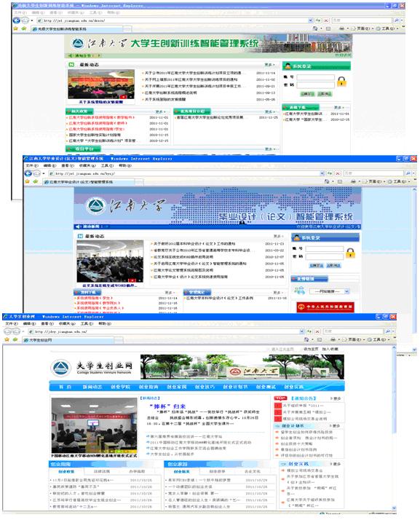The image size is (420, 520).
Task: Click the Back arrow in the 大学生创业网 window
Action: 8,331
